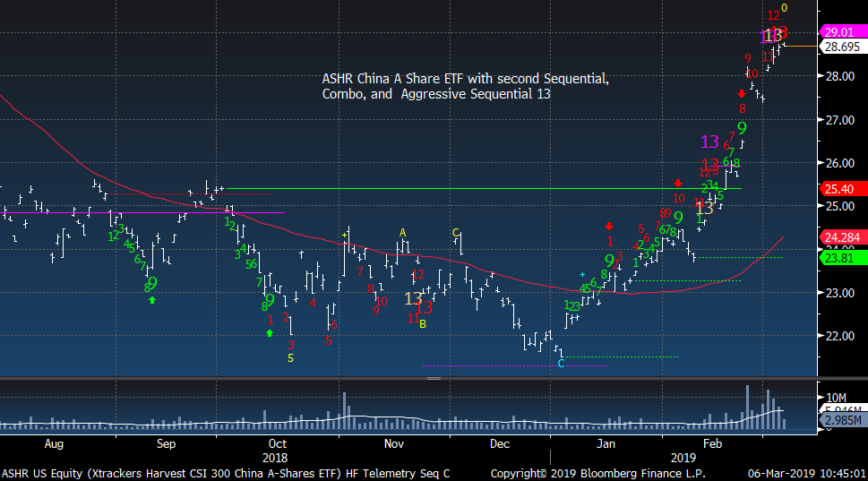
Task: Click the red 25.40 price label
Action: [842, 189]
